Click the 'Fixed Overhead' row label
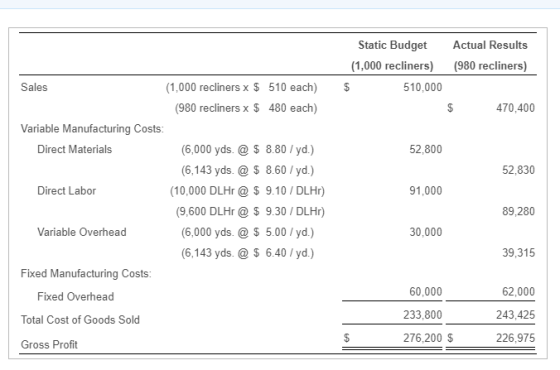This screenshot has width=560, height=370. coord(75,296)
